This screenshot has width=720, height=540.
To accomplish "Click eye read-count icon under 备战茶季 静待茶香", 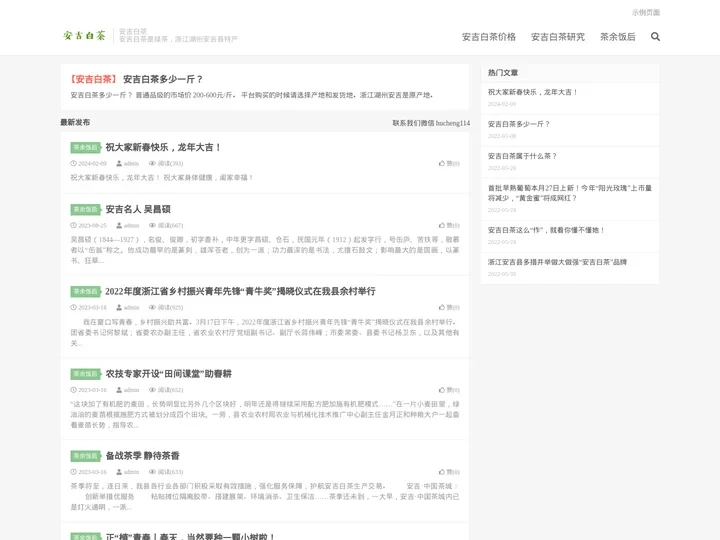I will tap(152, 472).
